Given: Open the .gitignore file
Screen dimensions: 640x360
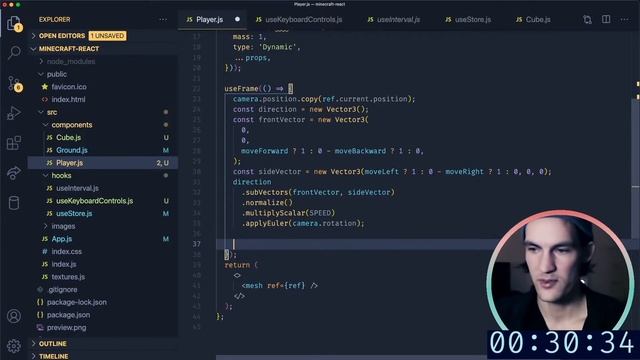Looking at the screenshot, I should [x=62, y=289].
